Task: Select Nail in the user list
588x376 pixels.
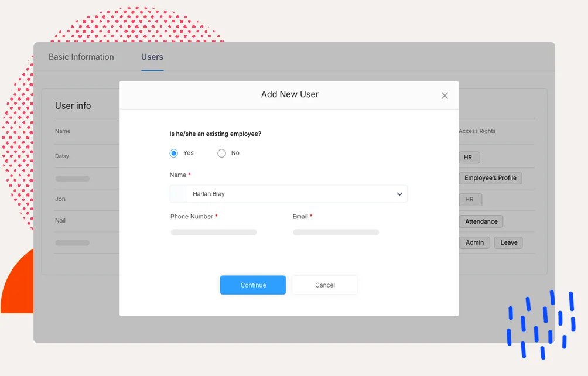Action: pos(60,220)
